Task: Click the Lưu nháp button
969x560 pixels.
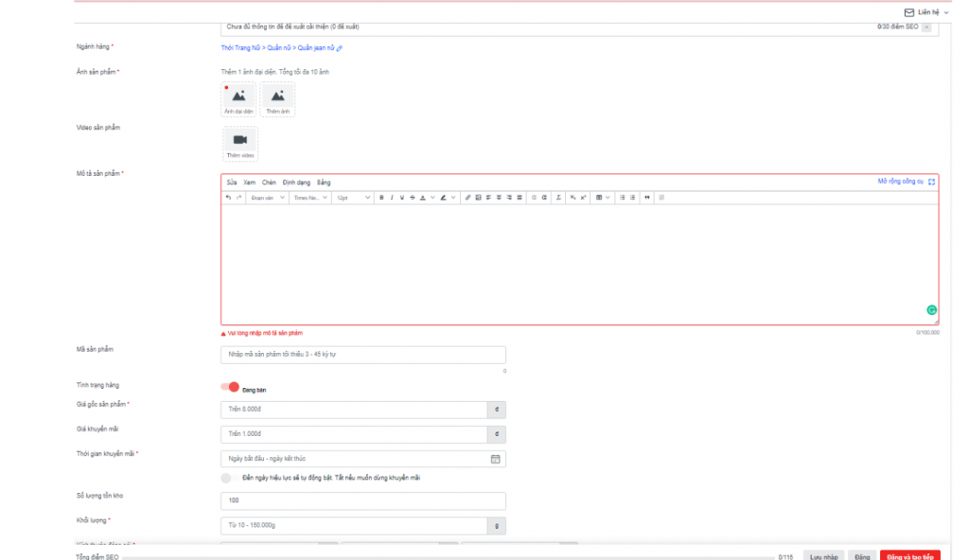Action: point(824,555)
